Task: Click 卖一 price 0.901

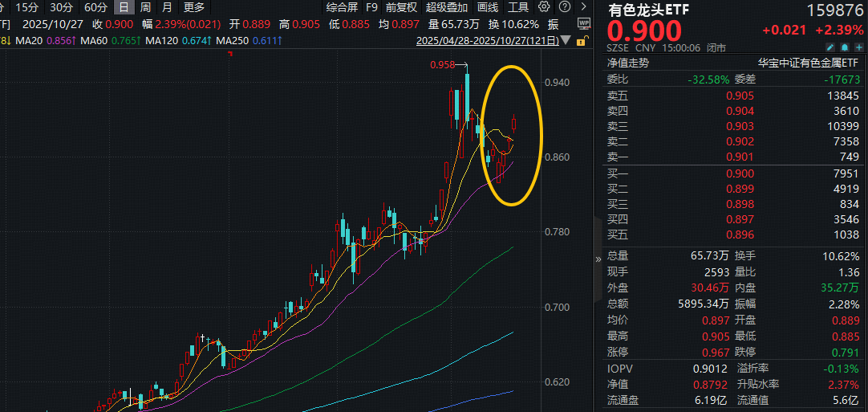Action: 740,157
